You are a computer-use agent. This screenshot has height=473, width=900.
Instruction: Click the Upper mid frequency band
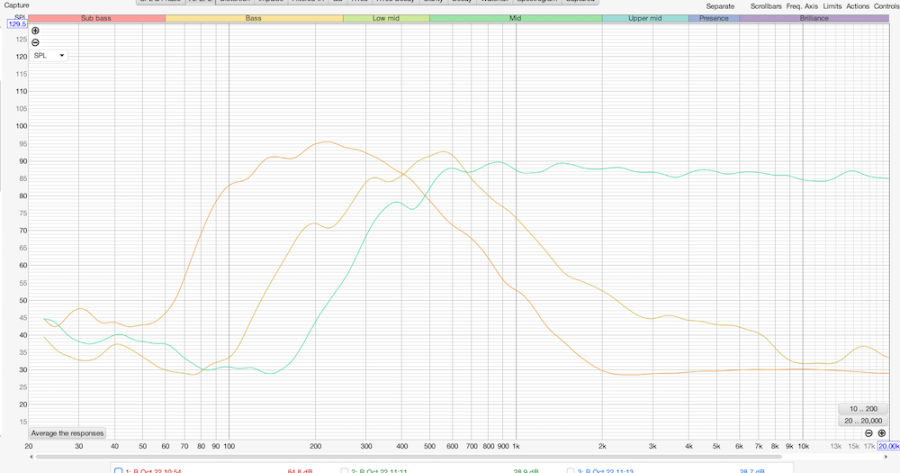645,18
